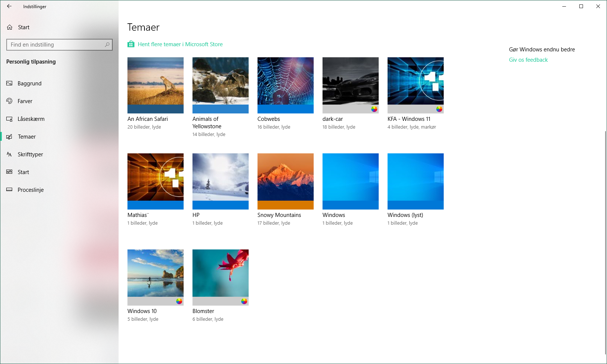Open the Baggrund settings page

29,83
